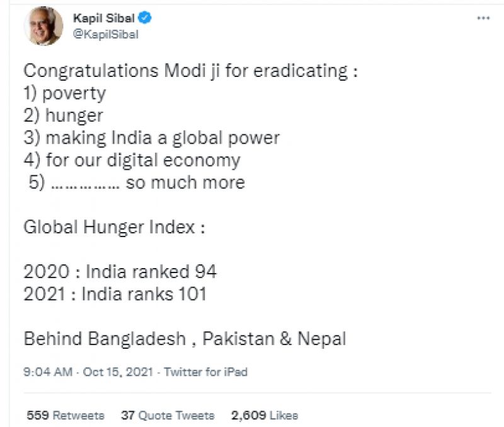This screenshot has height=427, width=504.
Task: Click the 9:04 AM timestamp
Action: 48,372
